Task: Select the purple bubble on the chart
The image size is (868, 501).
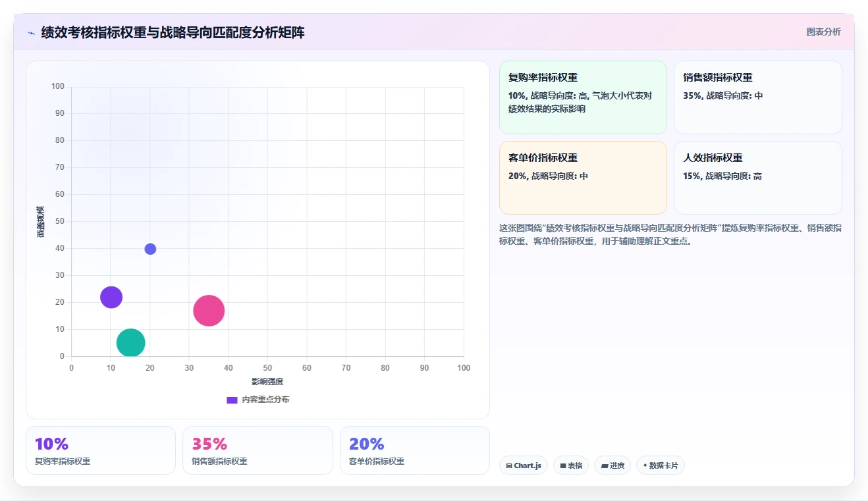Action: 111,297
